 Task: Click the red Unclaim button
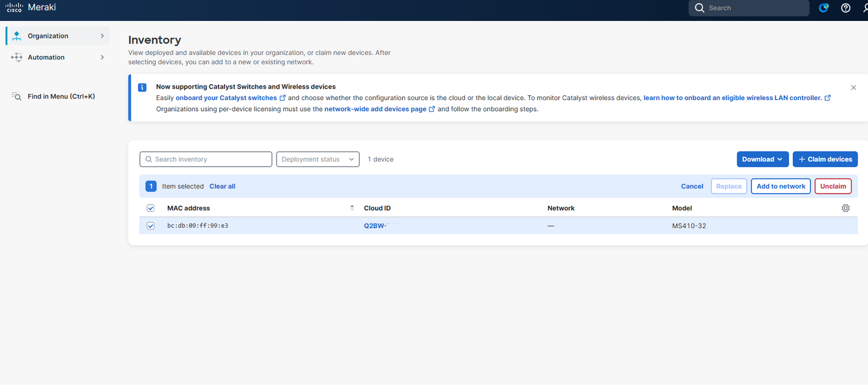(x=833, y=186)
